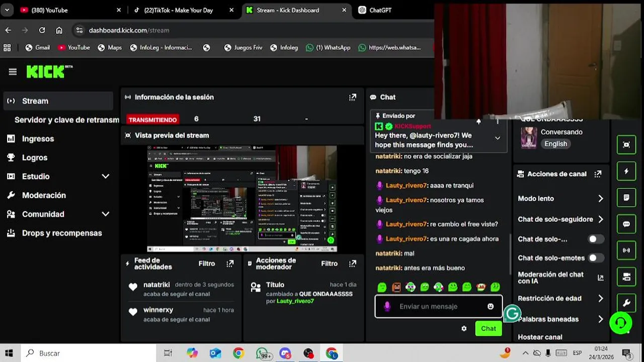
Task: Open the hamburger menu beside Kick logo
Action: coord(13,72)
